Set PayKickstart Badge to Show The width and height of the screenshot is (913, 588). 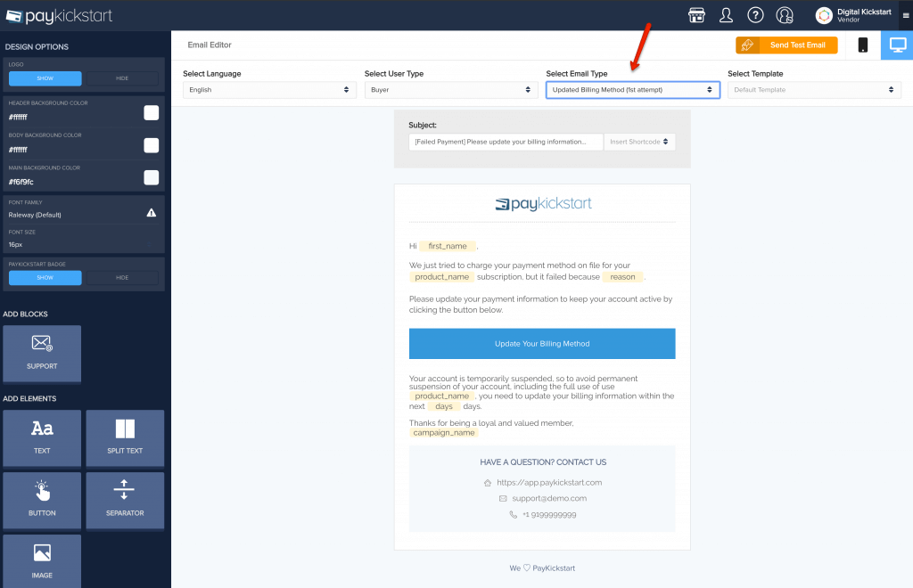click(45, 278)
